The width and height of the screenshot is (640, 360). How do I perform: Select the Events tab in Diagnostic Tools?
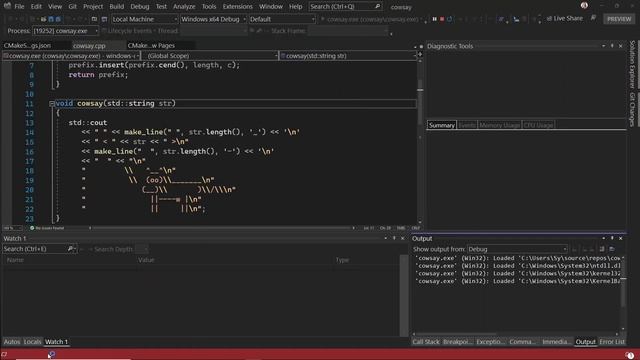(467, 125)
